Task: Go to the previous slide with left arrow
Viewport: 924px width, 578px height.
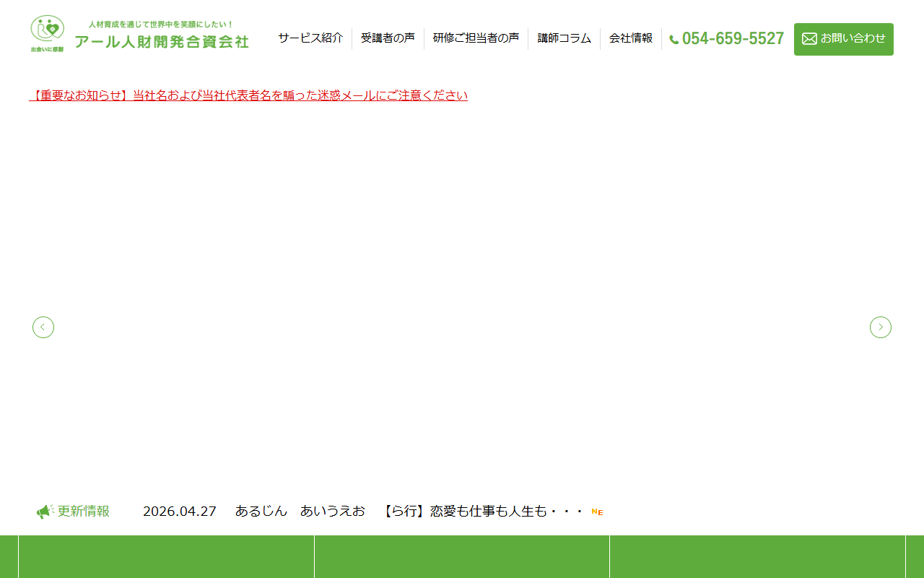Action: tap(43, 327)
